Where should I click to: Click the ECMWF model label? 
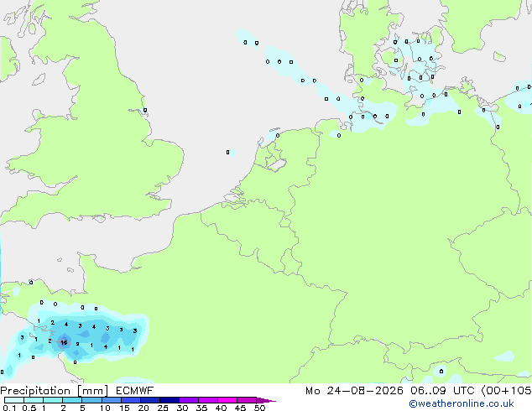point(135,391)
